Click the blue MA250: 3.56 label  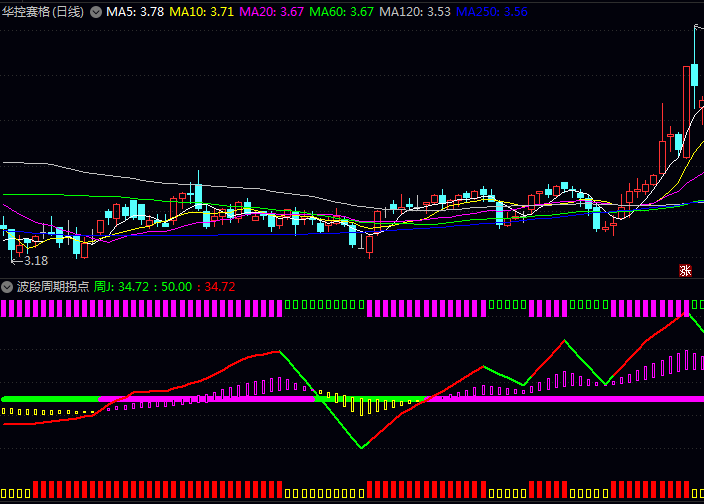(491, 12)
